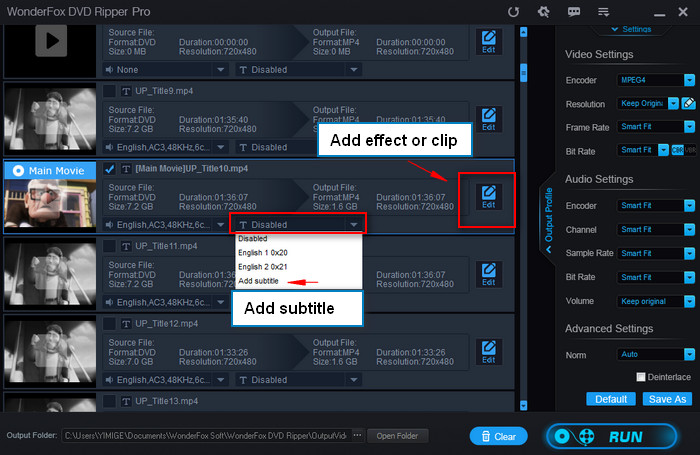Choose English 1 0x20 subtitle

298,253
